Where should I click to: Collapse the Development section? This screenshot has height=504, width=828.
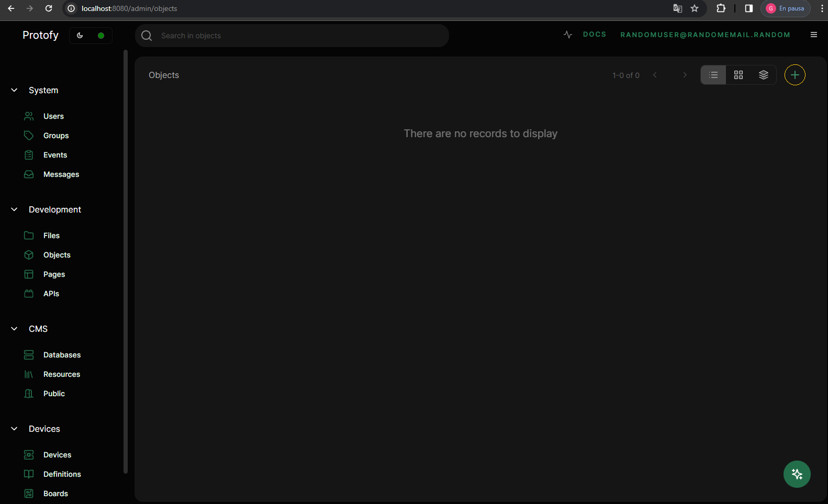pos(15,209)
